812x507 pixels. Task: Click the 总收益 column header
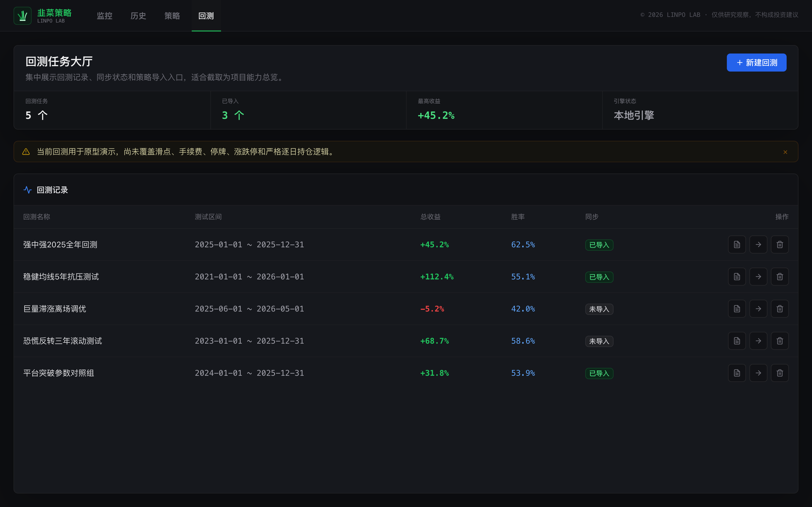coord(430,217)
